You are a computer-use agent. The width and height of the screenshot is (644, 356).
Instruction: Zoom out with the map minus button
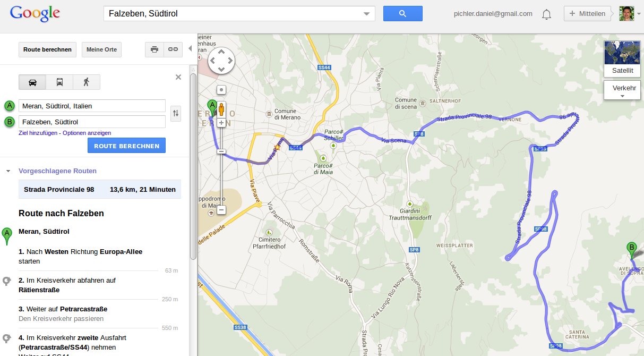tap(221, 210)
